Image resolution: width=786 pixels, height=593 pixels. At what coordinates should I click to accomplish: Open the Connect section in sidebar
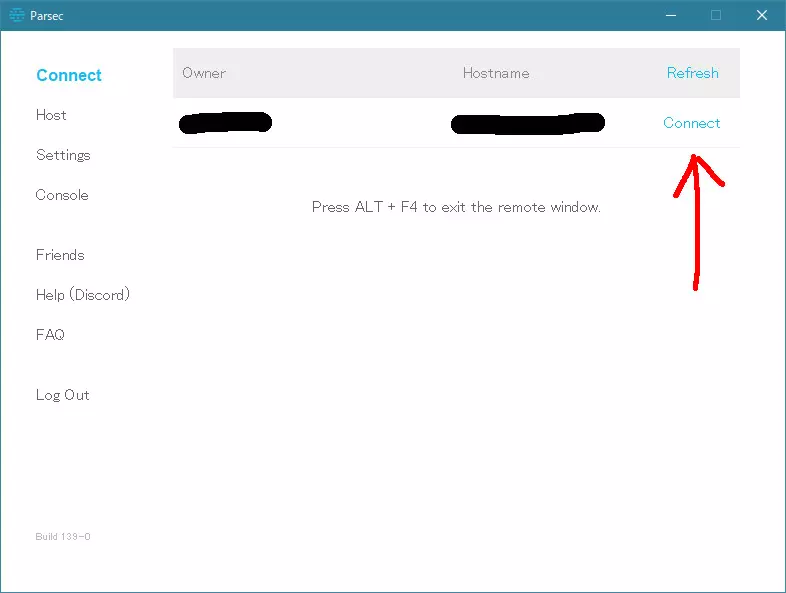pyautogui.click(x=69, y=75)
